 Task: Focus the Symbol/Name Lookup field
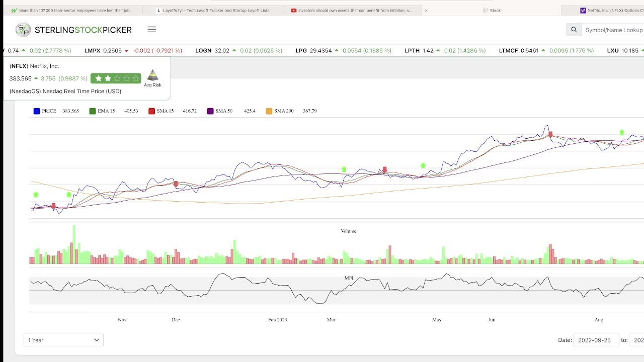pos(613,30)
